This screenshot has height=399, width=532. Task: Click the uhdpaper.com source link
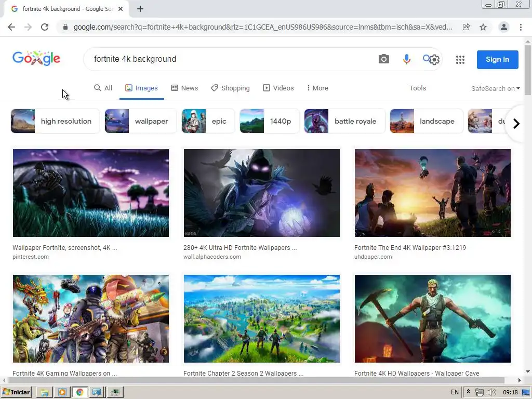point(373,257)
